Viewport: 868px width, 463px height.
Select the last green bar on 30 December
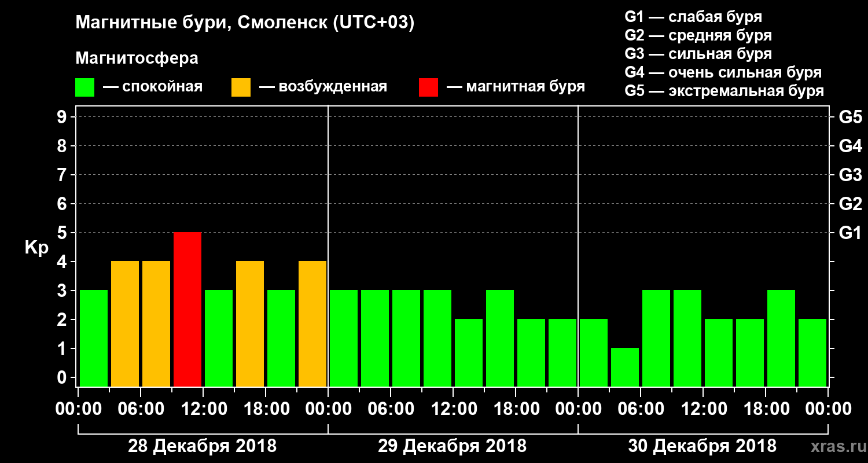812,352
